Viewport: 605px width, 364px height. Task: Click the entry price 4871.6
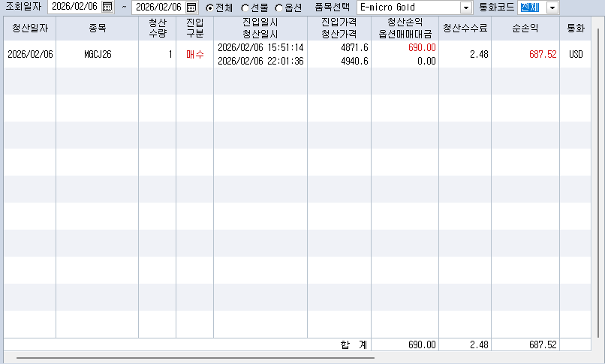pos(354,48)
